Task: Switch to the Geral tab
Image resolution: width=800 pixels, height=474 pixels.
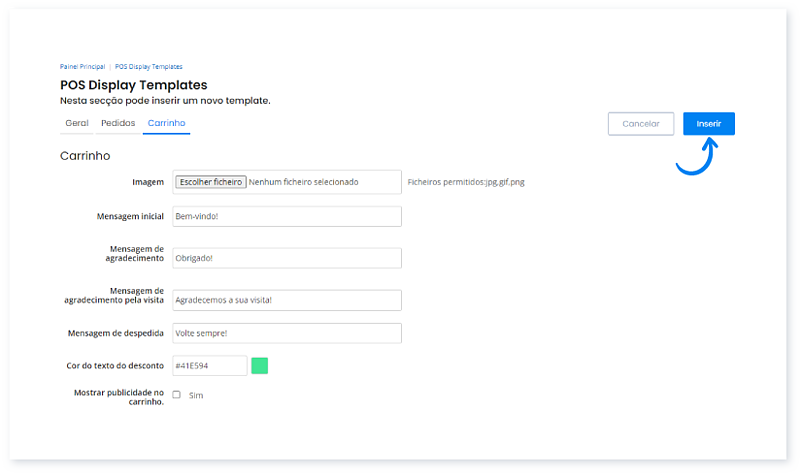Action: 77,123
